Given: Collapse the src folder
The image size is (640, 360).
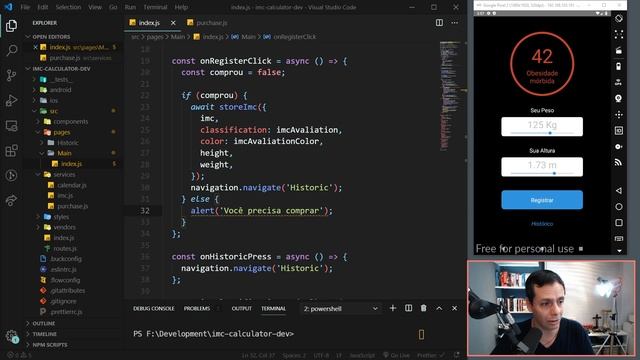Looking at the screenshot, I should click(x=53, y=111).
